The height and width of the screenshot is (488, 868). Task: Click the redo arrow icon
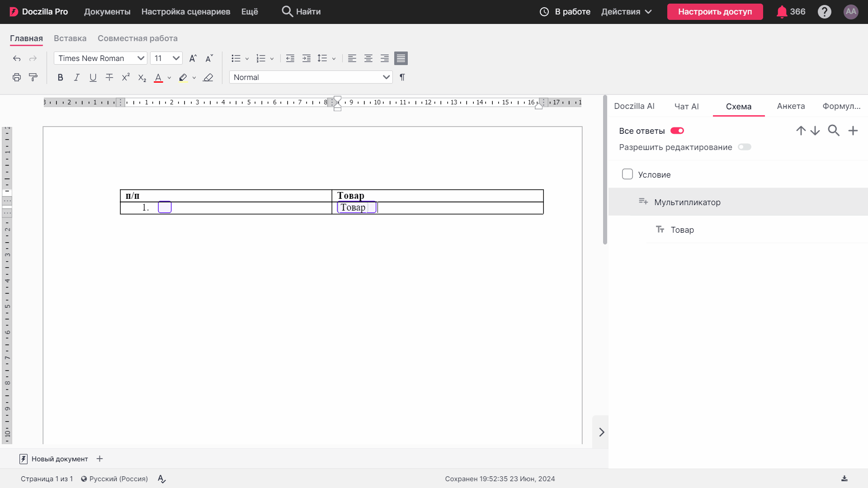(33, 58)
